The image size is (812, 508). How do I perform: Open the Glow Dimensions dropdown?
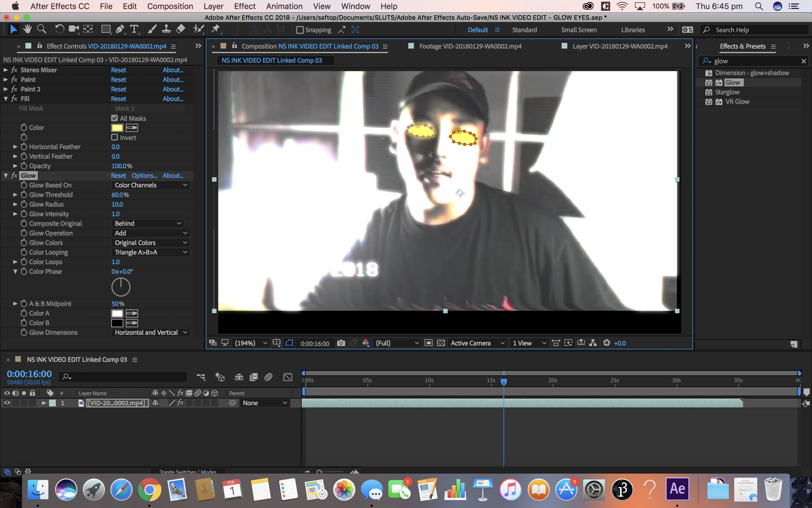point(151,332)
